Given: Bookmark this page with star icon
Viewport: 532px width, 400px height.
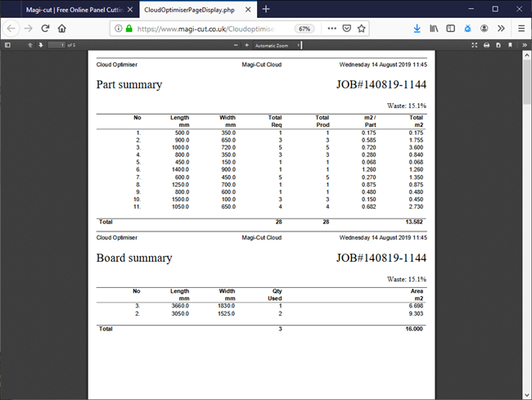Looking at the screenshot, I should [362, 28].
